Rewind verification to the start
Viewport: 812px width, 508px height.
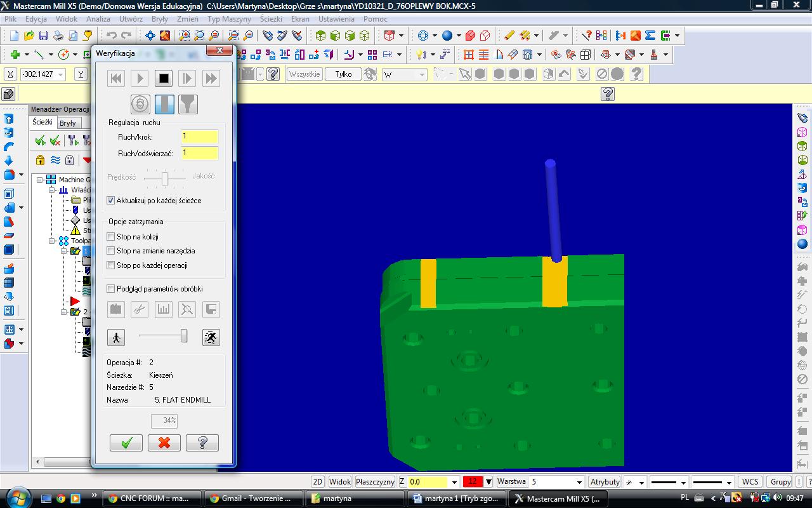click(x=116, y=79)
